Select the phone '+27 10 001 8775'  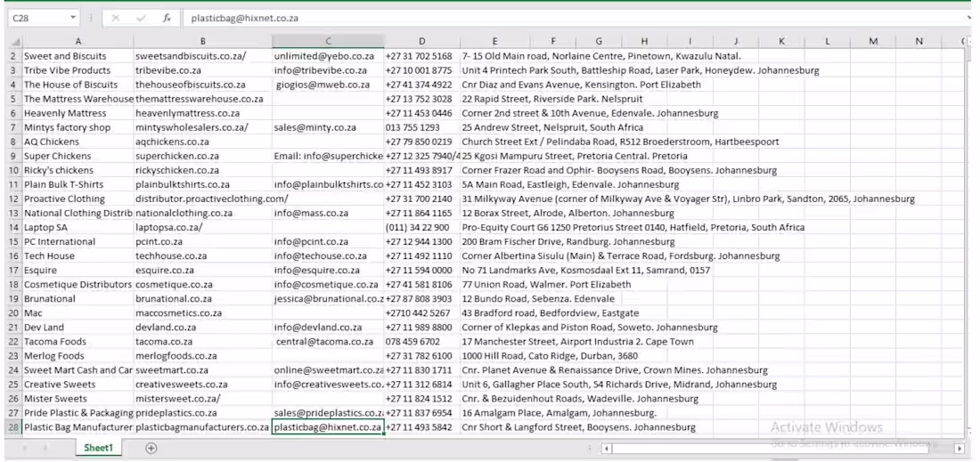(x=422, y=70)
